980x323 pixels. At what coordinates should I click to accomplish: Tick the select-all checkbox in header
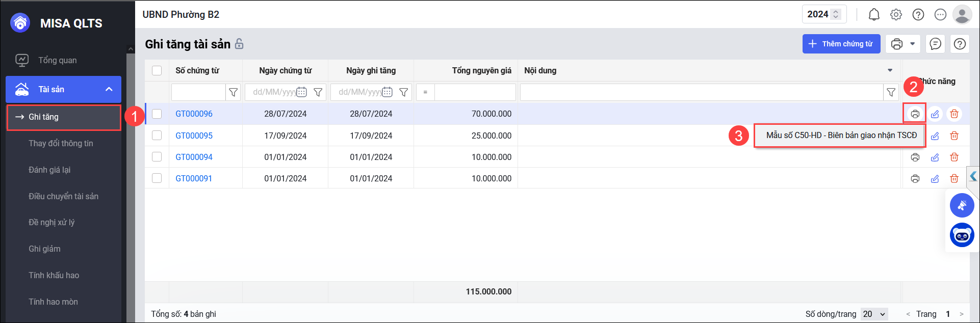coord(157,71)
